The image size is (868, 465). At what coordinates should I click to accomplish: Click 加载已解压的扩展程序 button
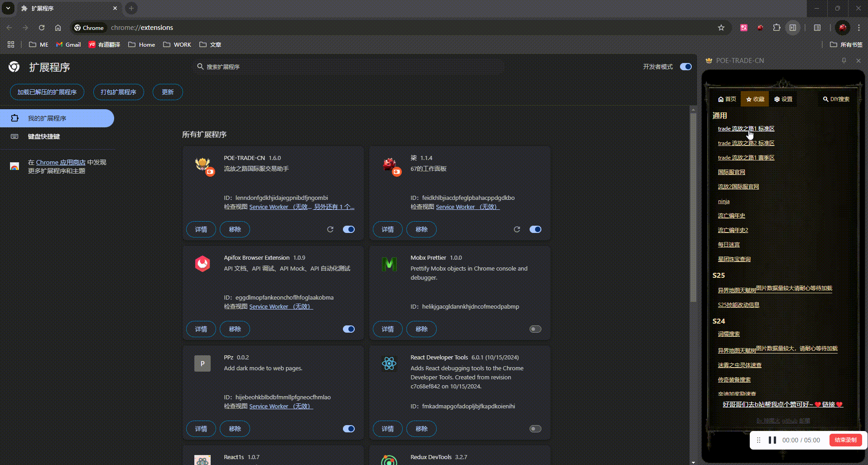click(47, 92)
